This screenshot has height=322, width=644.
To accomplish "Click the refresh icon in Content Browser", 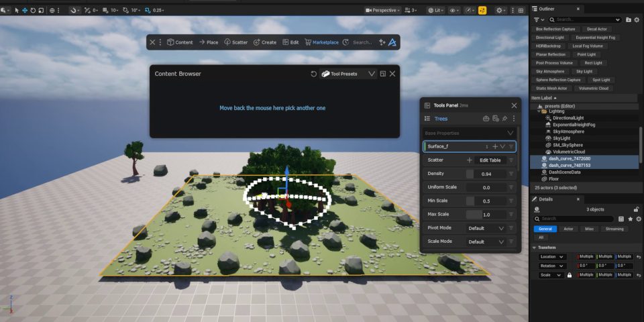I will [x=313, y=74].
